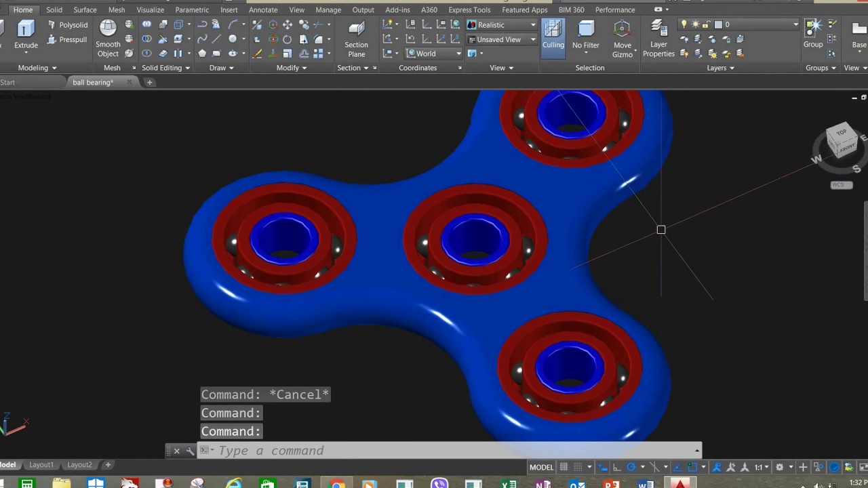
Task: Click the Type a command input field
Action: click(448, 451)
